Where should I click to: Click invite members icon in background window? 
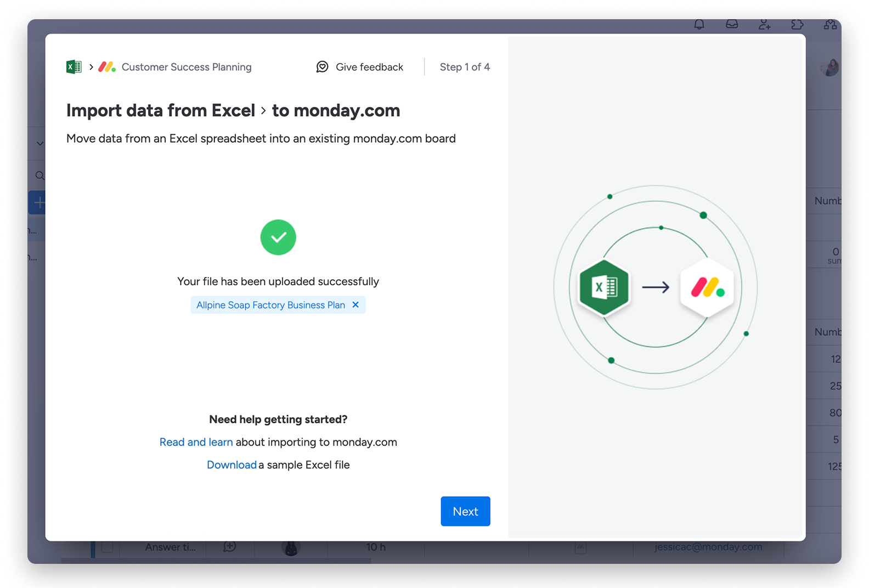[x=764, y=24]
